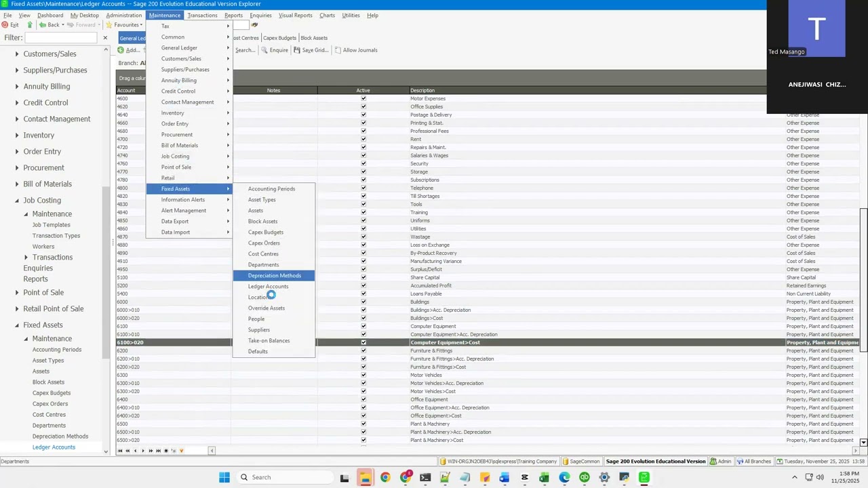Open Data Import in Maintenance menu
Screen dimensions: 868x488
pyautogui.click(x=189, y=232)
